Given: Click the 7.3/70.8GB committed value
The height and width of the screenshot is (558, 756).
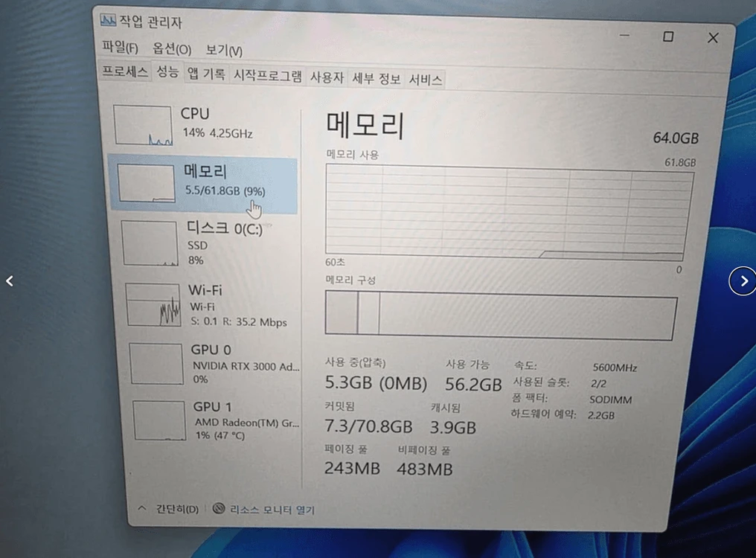Looking at the screenshot, I should [x=368, y=426].
